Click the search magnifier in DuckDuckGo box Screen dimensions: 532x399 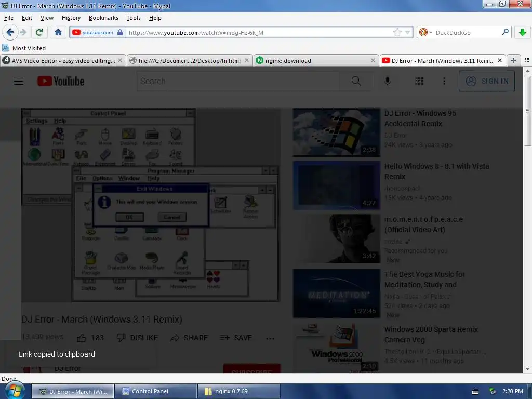(505, 32)
